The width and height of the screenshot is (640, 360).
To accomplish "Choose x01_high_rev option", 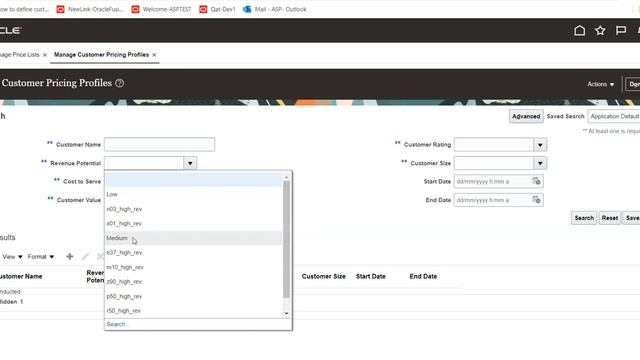I will pyautogui.click(x=193, y=223).
